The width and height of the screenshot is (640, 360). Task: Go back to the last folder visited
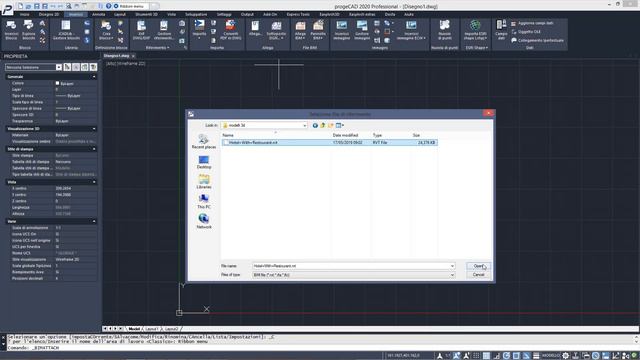(x=315, y=125)
